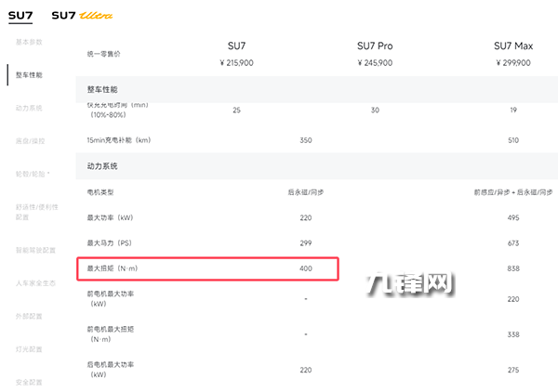Click the 最大扭矩 (N·m) row label
Viewport: 558px width, 392px height.
(112, 268)
